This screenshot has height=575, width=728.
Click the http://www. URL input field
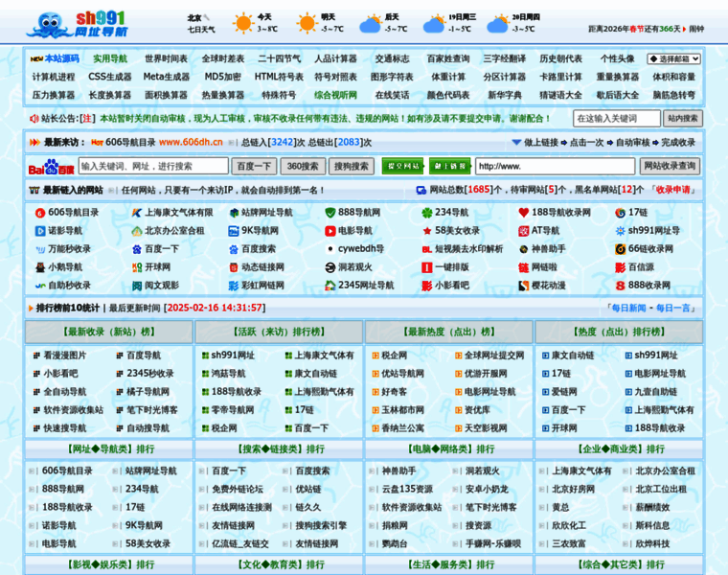555,167
